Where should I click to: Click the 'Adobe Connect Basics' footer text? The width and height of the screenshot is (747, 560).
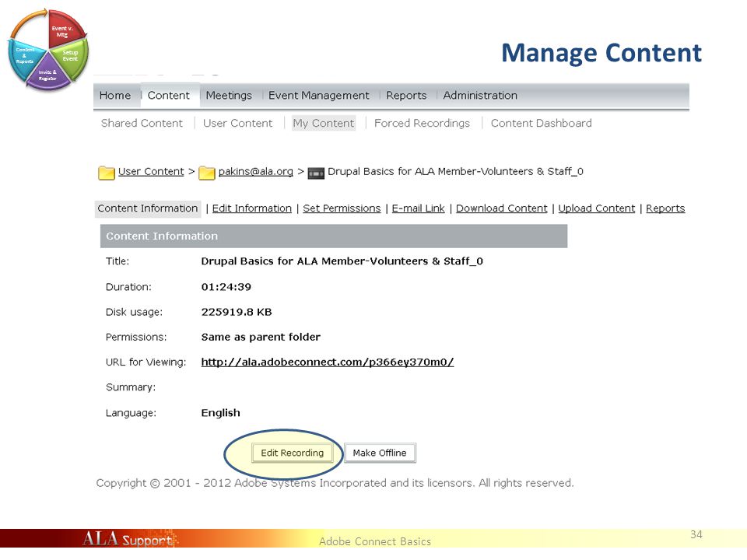pyautogui.click(x=375, y=541)
